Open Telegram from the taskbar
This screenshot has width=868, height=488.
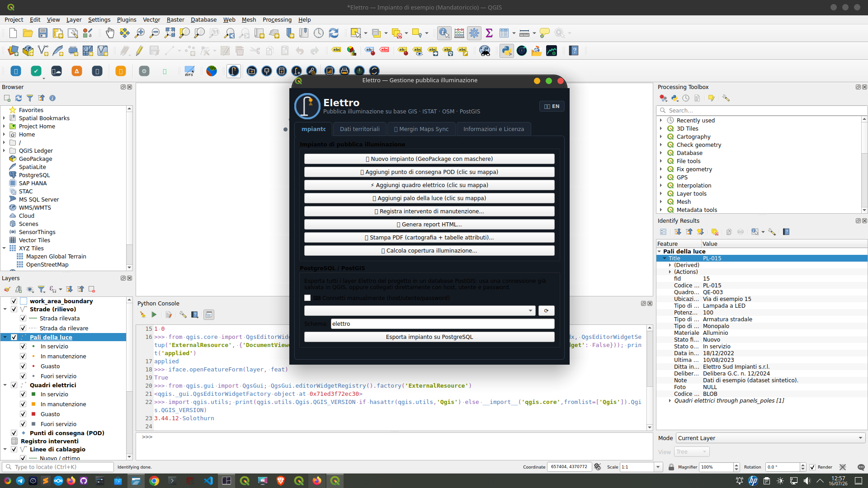coord(20,481)
